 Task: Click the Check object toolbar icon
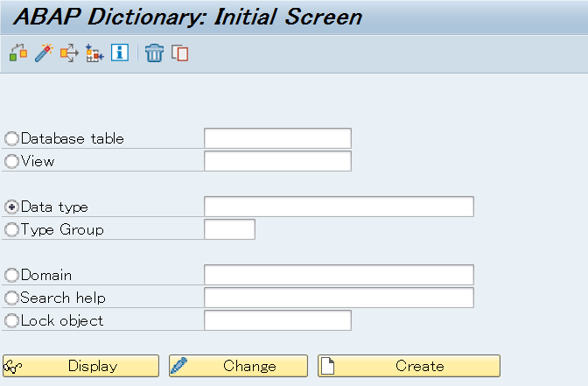pos(18,53)
